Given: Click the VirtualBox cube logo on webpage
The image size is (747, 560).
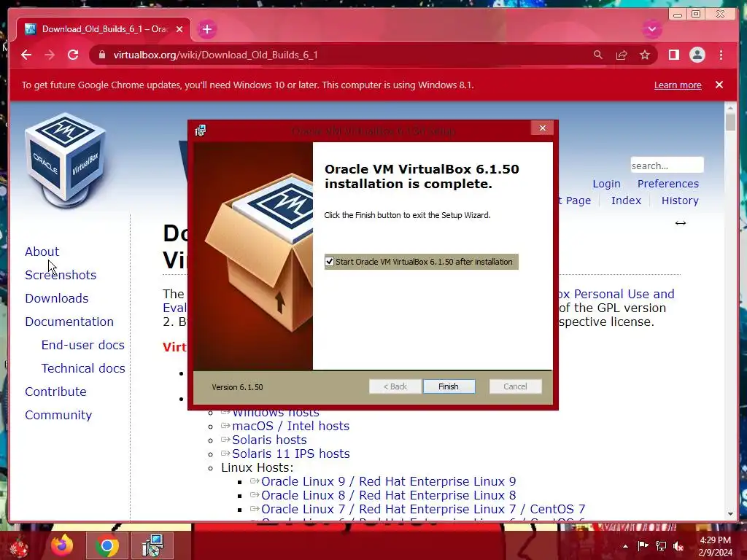Looking at the screenshot, I should [x=65, y=160].
